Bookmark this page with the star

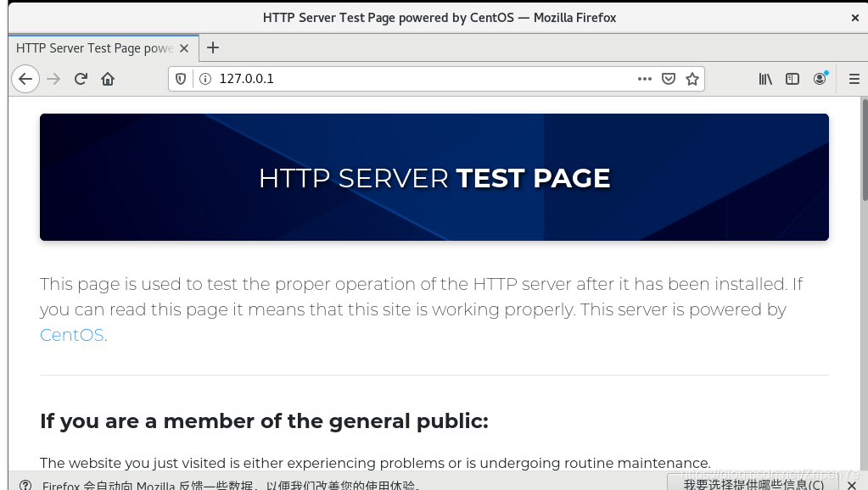point(692,79)
